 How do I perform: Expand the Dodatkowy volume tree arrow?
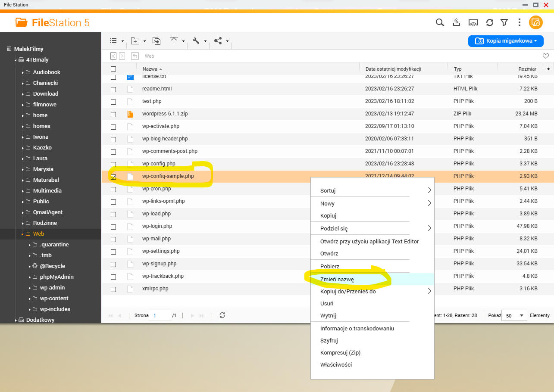(16, 320)
